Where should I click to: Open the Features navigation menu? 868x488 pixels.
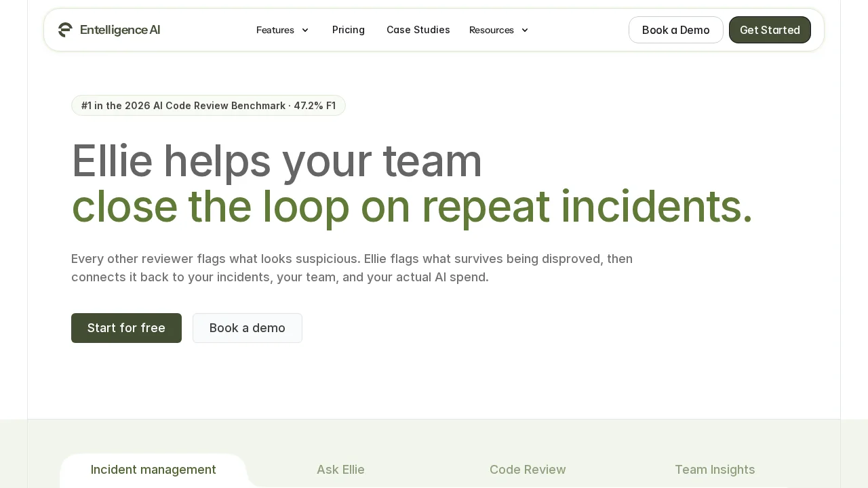275,30
